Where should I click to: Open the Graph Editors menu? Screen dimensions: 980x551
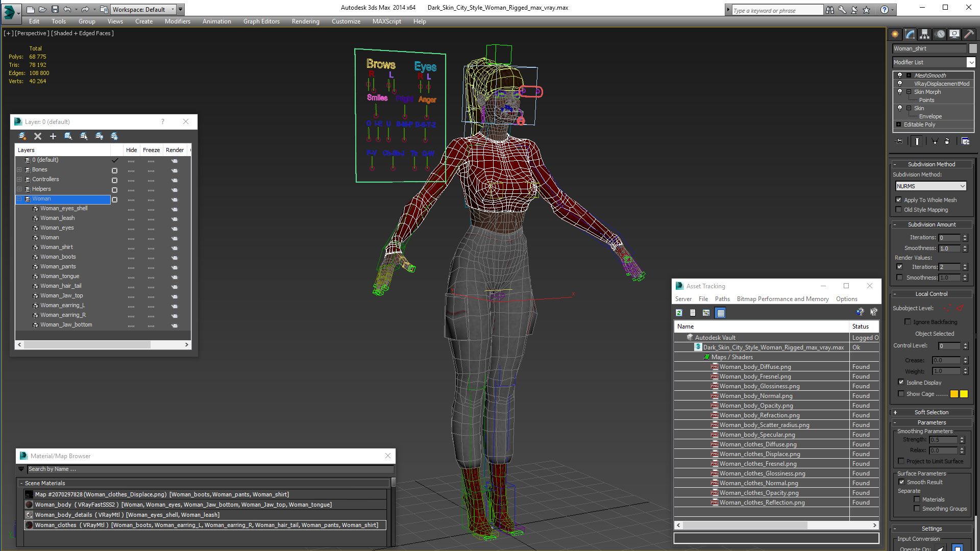(261, 21)
